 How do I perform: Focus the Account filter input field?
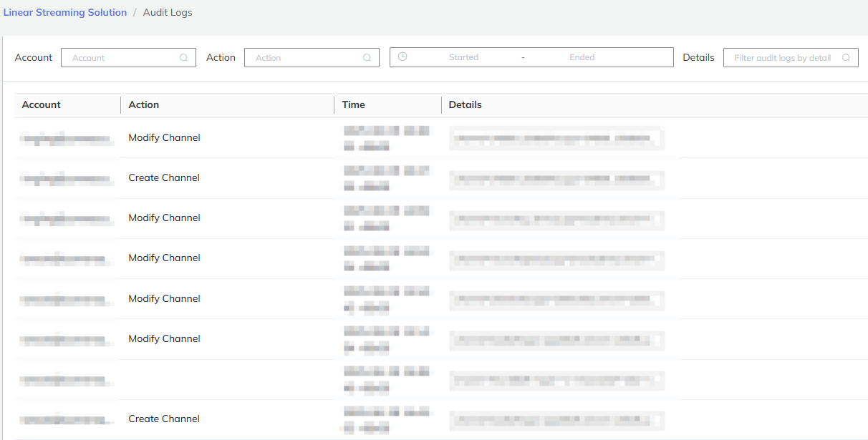coord(122,58)
